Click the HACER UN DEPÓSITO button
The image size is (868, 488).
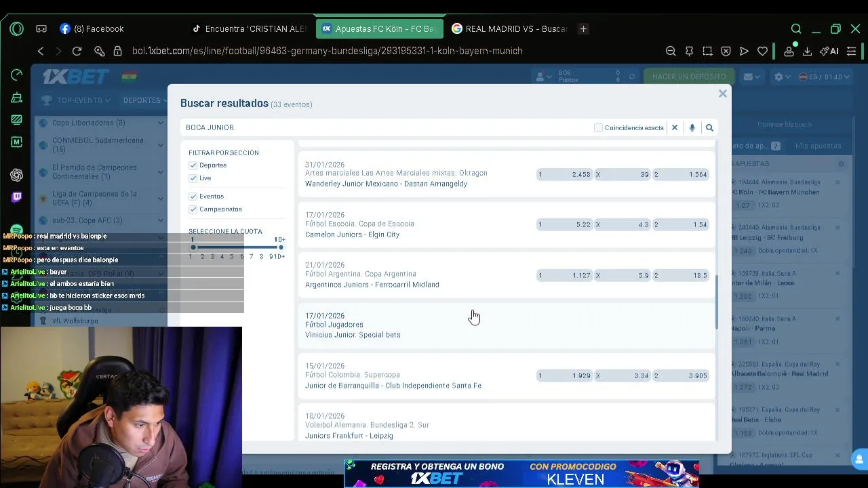[x=689, y=77]
